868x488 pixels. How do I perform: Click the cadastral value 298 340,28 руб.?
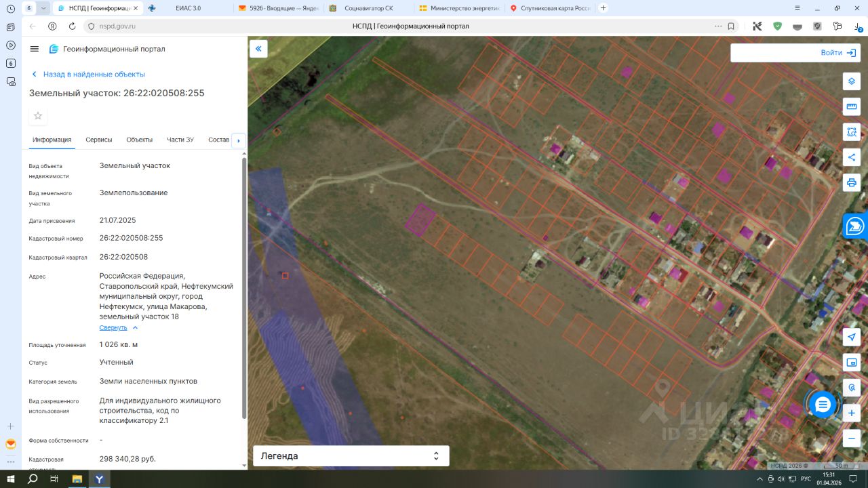[127, 459]
